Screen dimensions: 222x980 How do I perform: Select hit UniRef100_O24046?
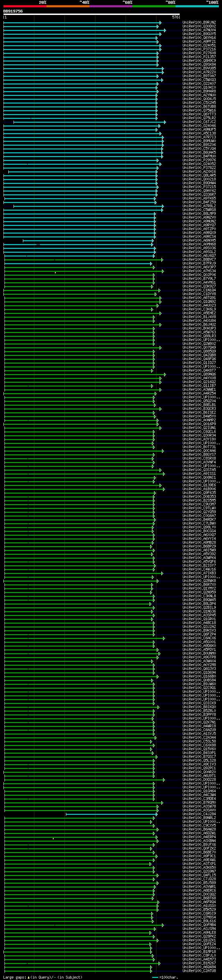[x=199, y=125]
